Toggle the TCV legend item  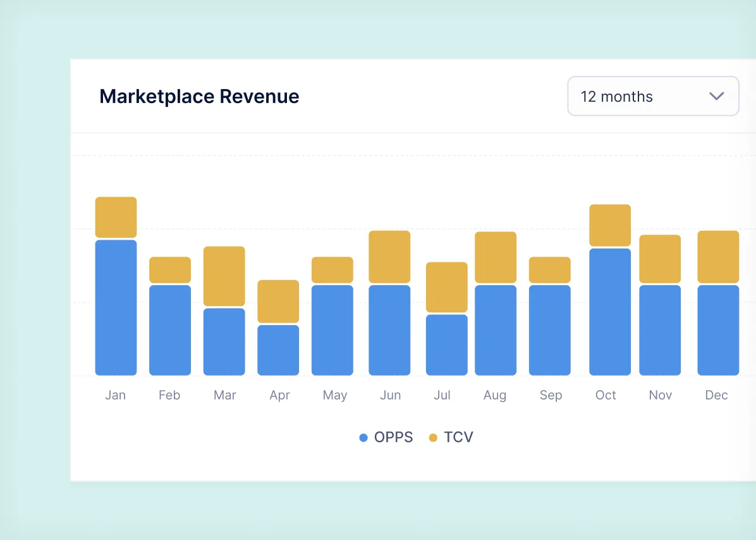coord(451,437)
